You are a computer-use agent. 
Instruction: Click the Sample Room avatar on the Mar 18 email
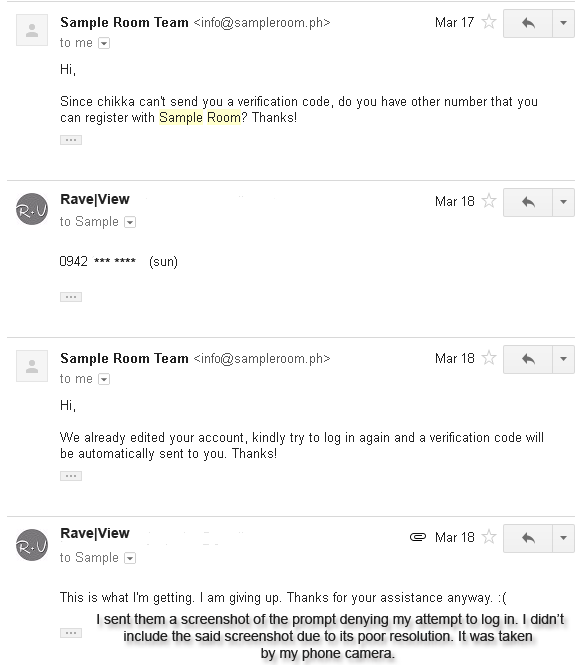pos(32,366)
